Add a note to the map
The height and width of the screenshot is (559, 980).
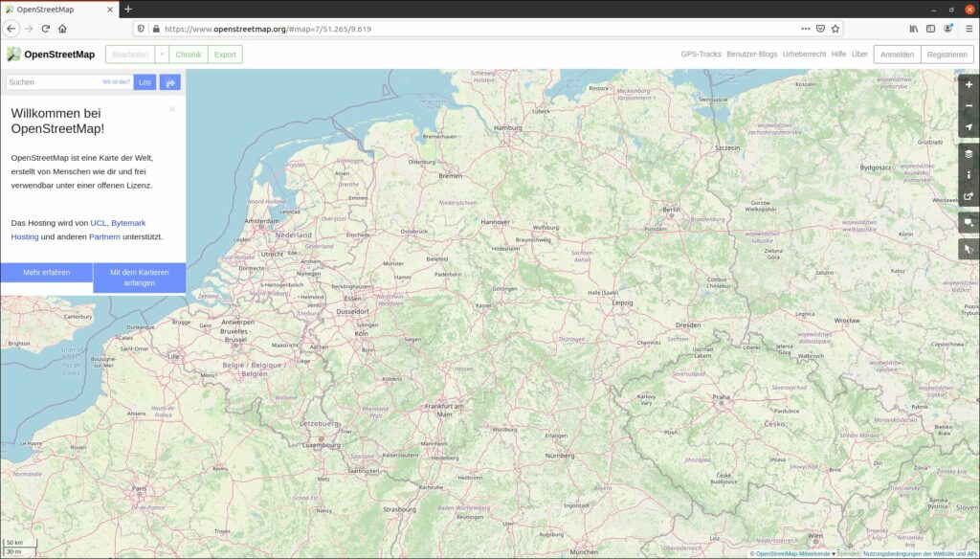(x=969, y=222)
